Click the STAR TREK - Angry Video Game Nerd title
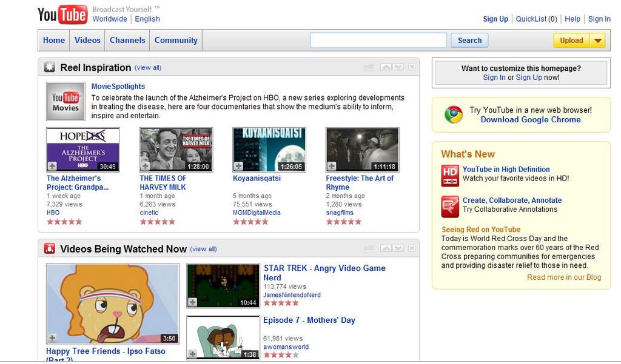This screenshot has height=364, width=621. point(324,273)
